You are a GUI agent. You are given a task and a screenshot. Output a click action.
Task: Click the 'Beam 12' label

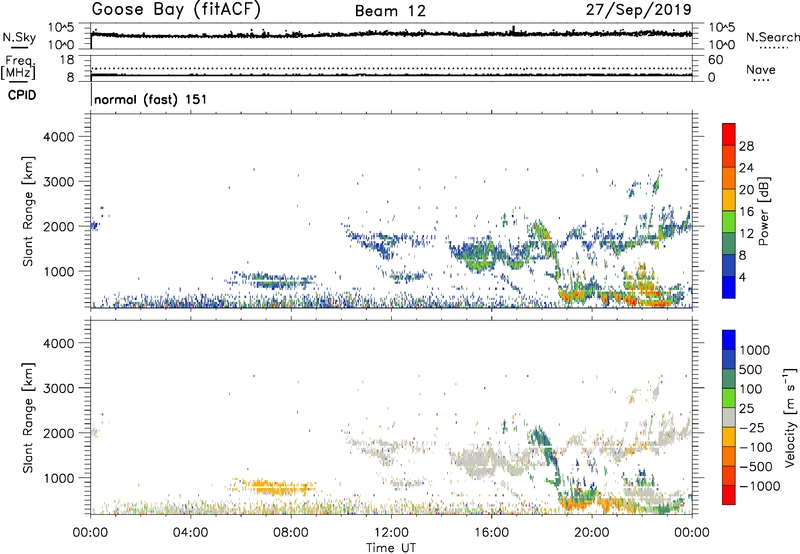390,11
